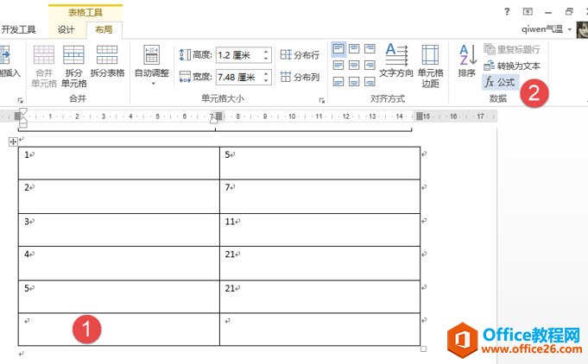Viewport: 588px width, 364px height.
Task: Open the Cell Size group dialog launcher
Action: [x=321, y=101]
